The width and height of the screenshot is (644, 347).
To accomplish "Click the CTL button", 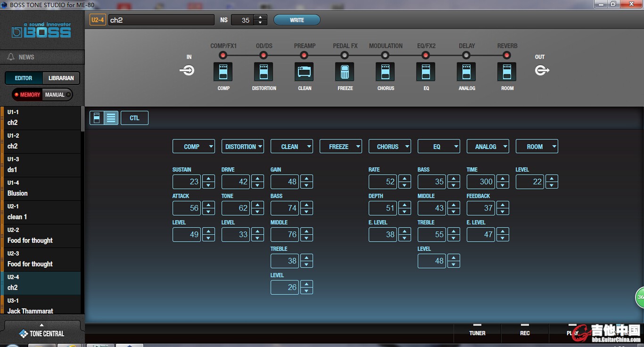I will [134, 118].
